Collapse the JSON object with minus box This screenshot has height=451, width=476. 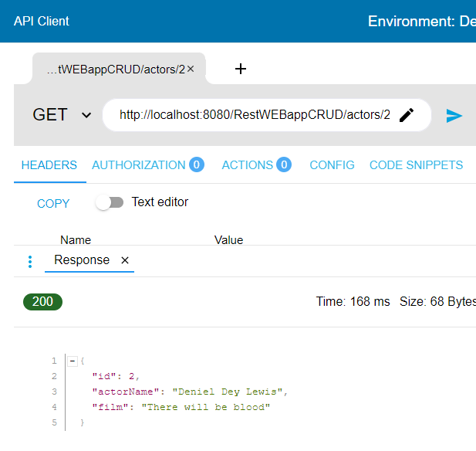click(x=73, y=361)
